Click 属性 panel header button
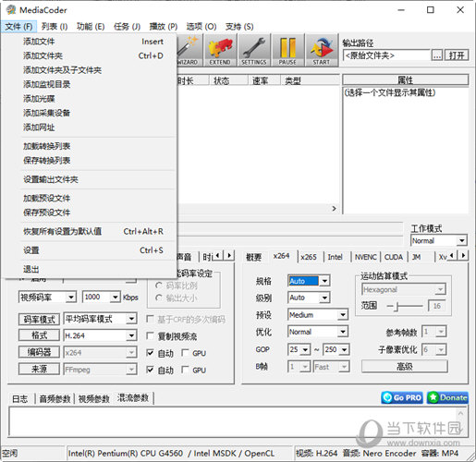The height and width of the screenshot is (462, 476). point(406,80)
